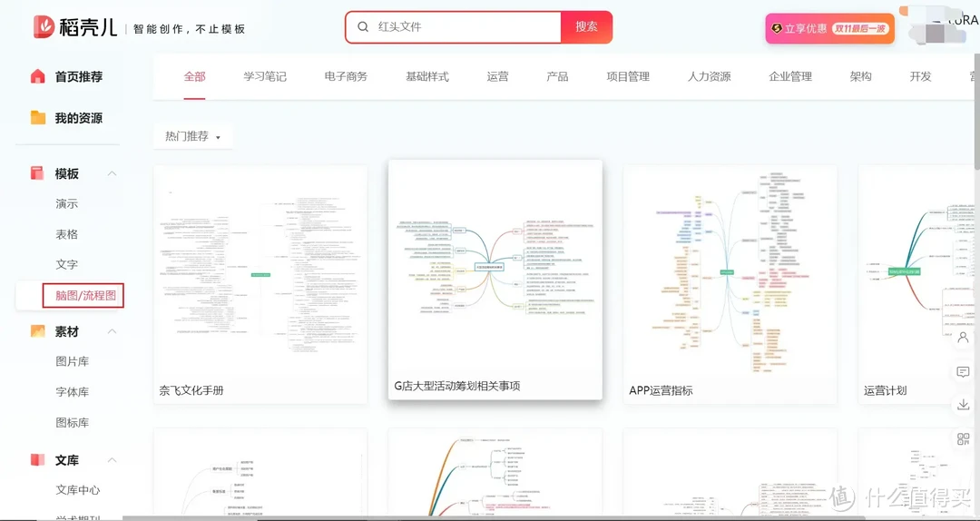Open the 热门推荐 sort dropdown
980x521 pixels.
[193, 136]
